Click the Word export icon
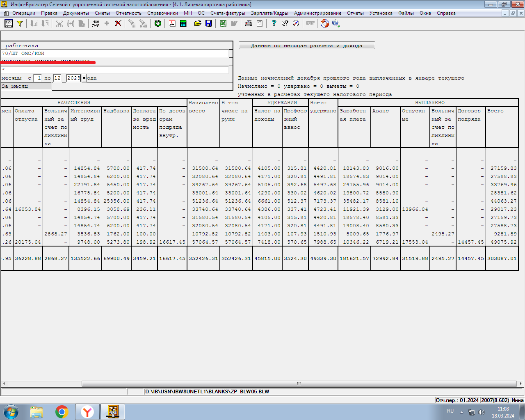This screenshot has width=525, height=420. pyautogui.click(x=234, y=23)
